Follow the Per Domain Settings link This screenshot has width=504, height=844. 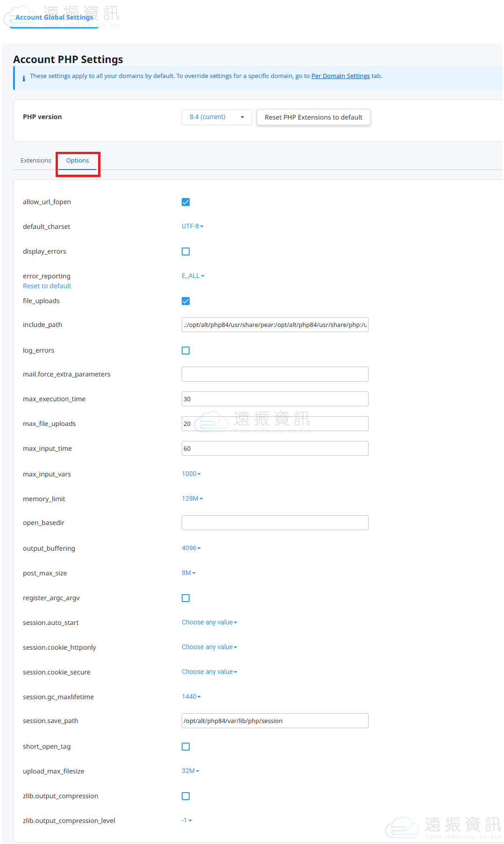click(340, 76)
